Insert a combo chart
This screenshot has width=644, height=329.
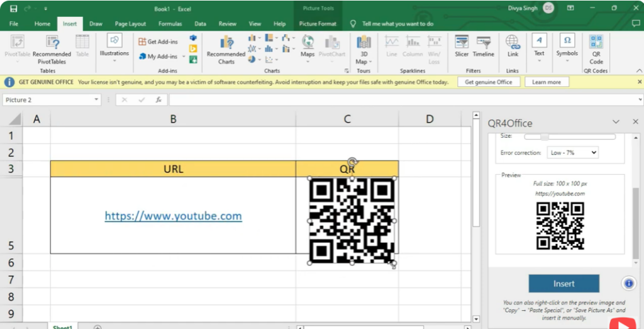point(288,49)
